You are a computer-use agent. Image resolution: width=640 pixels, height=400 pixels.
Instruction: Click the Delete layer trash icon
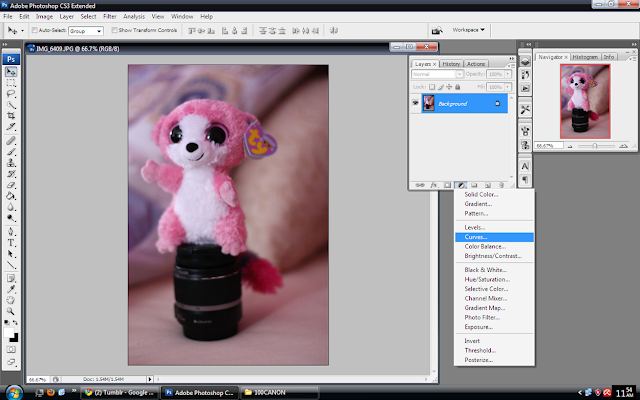[502, 185]
